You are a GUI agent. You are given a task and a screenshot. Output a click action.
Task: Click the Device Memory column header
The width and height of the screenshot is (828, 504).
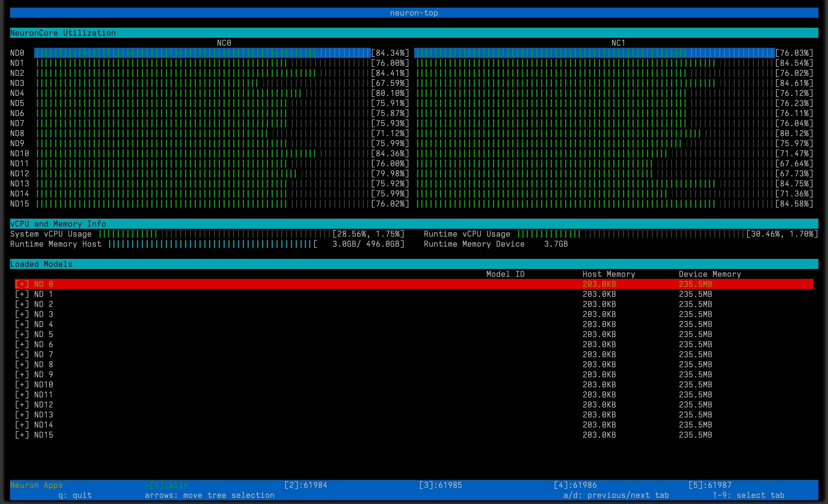(709, 274)
